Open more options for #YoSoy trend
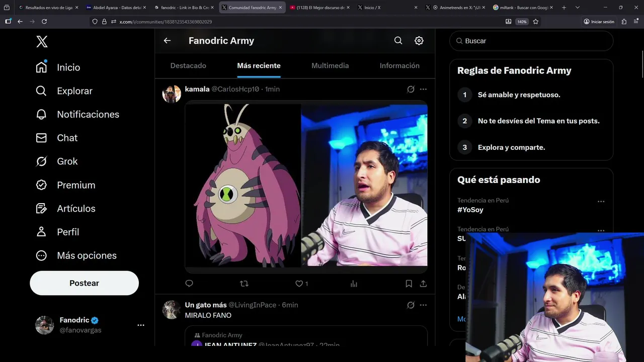 pos(601,201)
